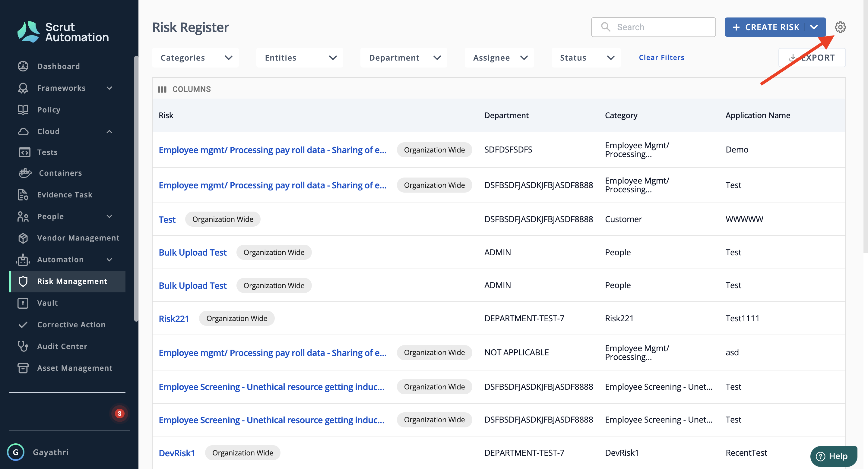
Task: Click the Scrut Automation logo
Action: [63, 32]
